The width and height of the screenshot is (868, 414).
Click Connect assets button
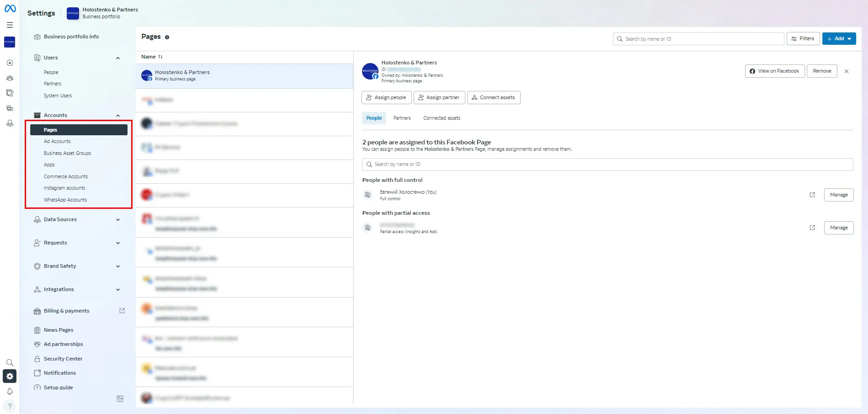(494, 97)
